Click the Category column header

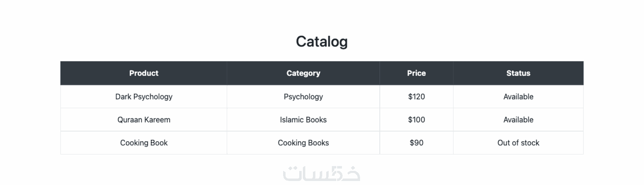(303, 73)
